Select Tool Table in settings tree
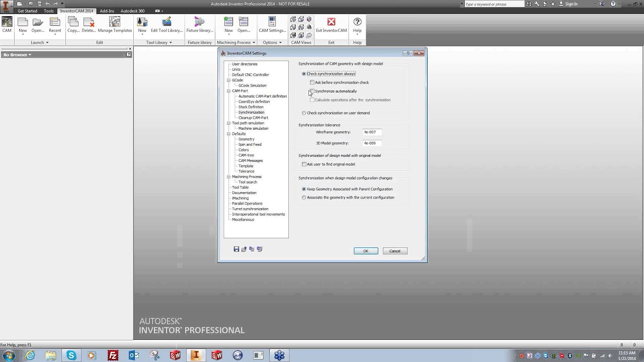 coord(240,188)
